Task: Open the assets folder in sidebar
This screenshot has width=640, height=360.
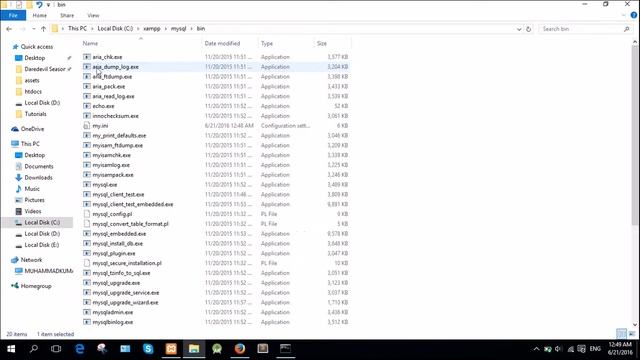Action: point(32,80)
